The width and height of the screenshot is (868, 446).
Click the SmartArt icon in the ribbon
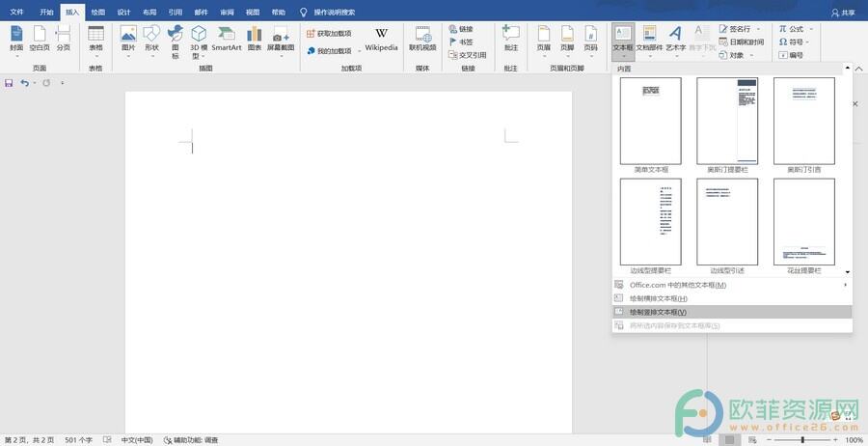pos(227,37)
